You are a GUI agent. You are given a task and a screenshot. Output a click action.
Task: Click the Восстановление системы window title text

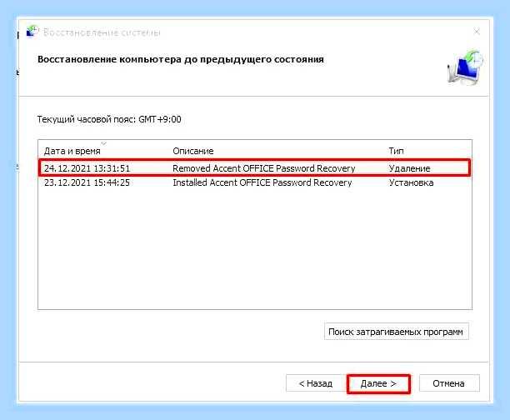[102, 32]
